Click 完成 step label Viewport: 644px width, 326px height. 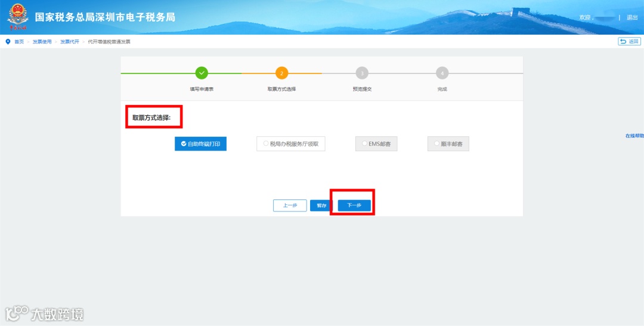click(x=442, y=89)
